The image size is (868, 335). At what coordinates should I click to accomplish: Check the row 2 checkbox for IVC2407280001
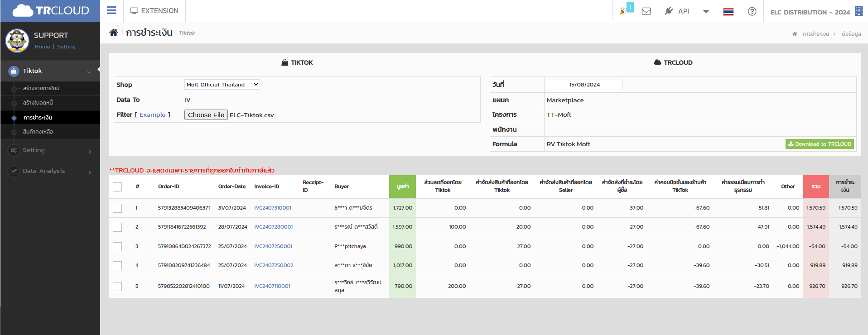[x=117, y=227]
